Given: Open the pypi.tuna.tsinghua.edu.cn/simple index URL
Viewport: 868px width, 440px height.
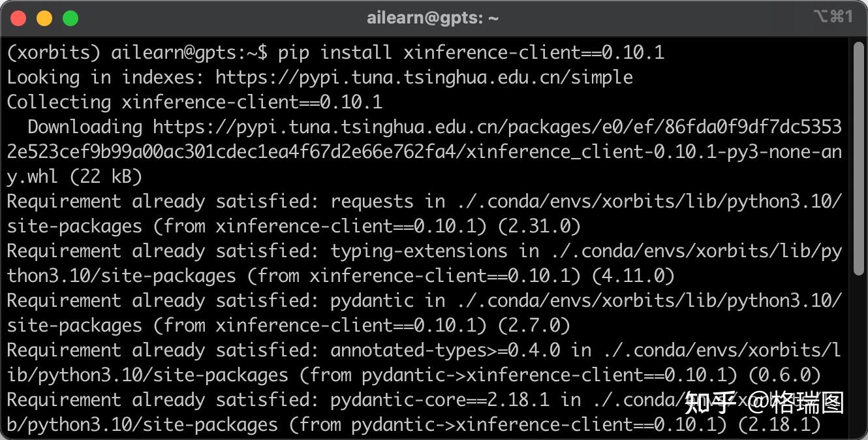Looking at the screenshot, I should click(x=424, y=78).
